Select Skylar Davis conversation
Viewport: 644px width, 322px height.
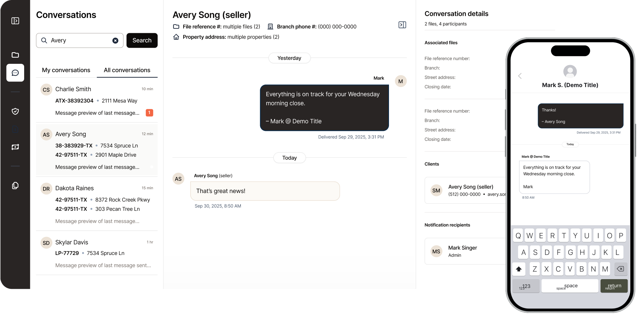[x=97, y=253]
